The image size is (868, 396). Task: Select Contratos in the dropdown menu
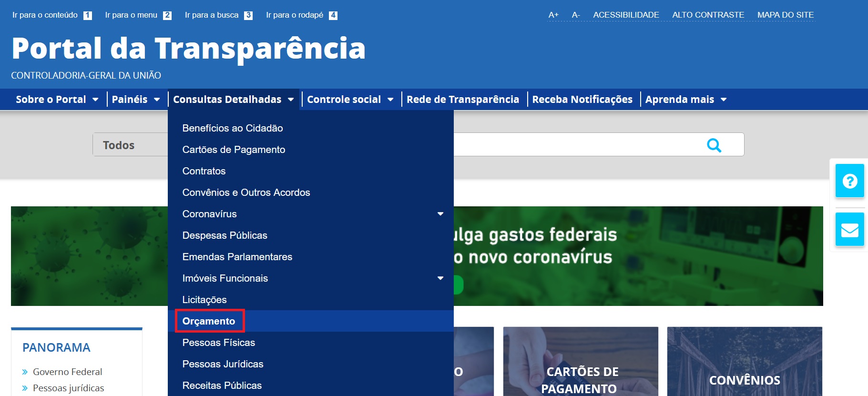311,171
